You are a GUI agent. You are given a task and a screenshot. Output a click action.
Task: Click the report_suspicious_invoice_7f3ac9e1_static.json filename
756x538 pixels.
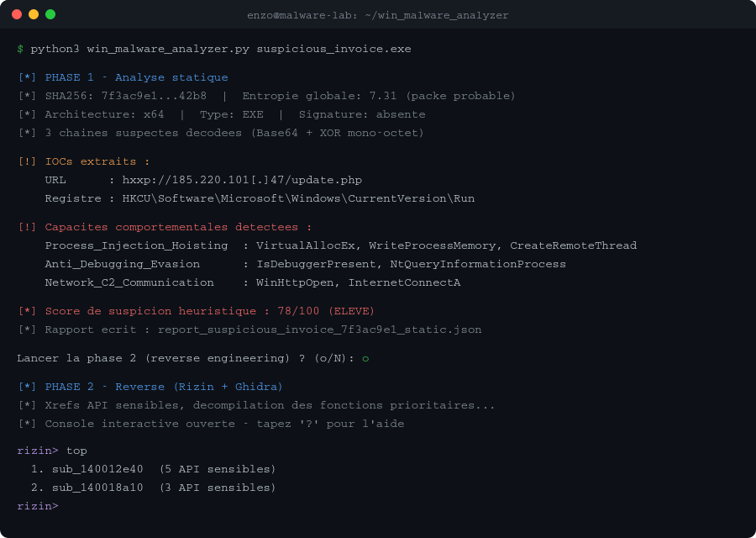coord(320,330)
